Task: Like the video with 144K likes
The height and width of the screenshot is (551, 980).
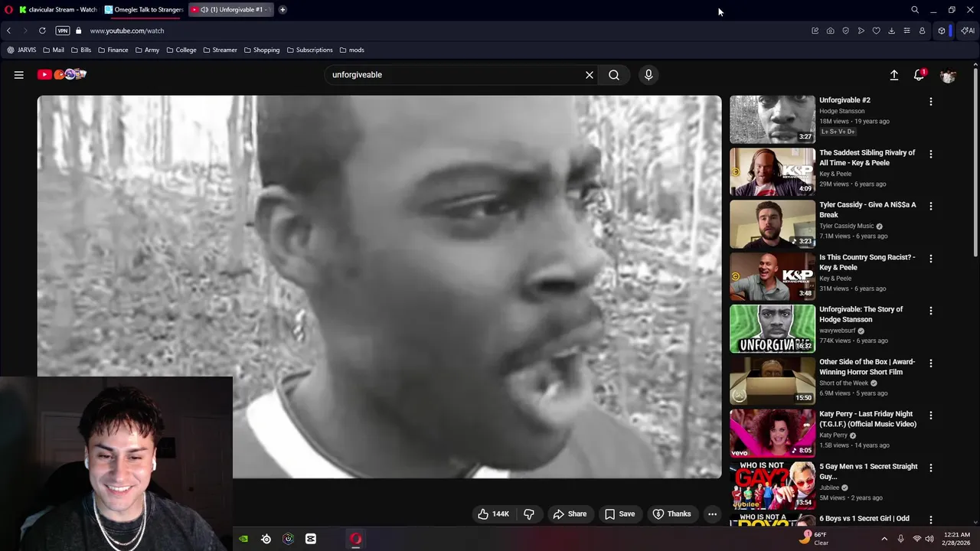Action: (x=493, y=514)
